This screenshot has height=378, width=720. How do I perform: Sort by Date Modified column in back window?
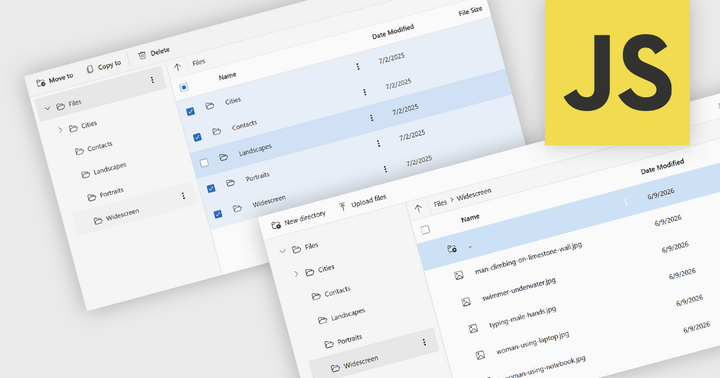393,32
